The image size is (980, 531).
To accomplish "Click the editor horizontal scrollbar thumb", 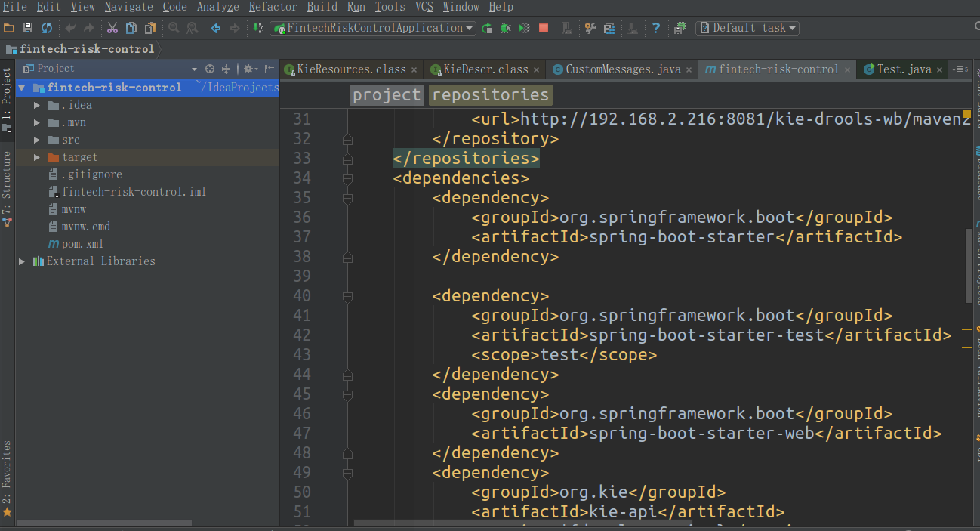I will (x=523, y=523).
